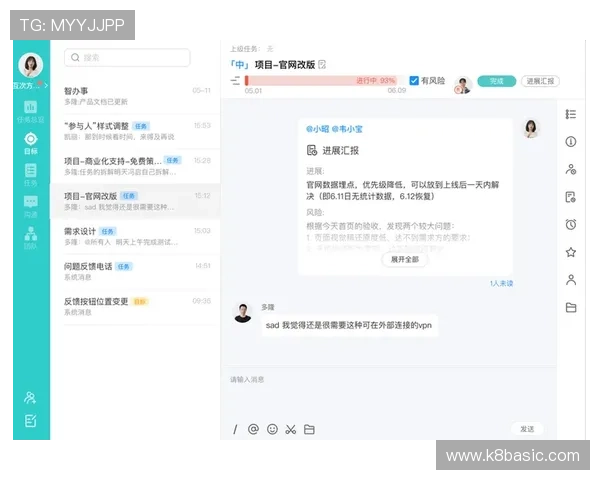Toggle the 有风险 checkbox
This screenshot has height=480, width=600.
point(414,80)
